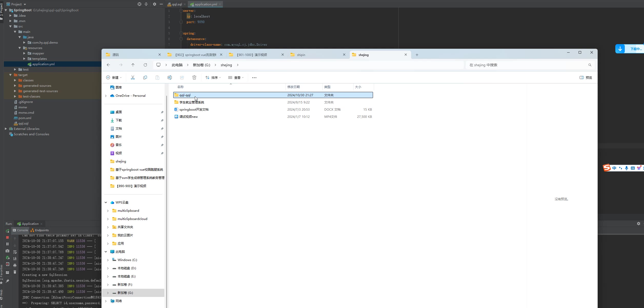Toggle scroll to end of console
The width and height of the screenshot is (644, 308).
[x=15, y=259]
